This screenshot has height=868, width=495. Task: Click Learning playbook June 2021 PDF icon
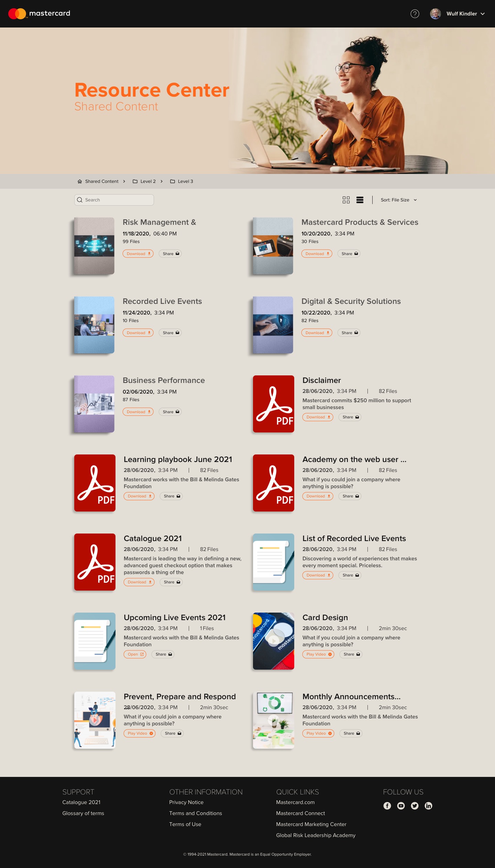95,483
